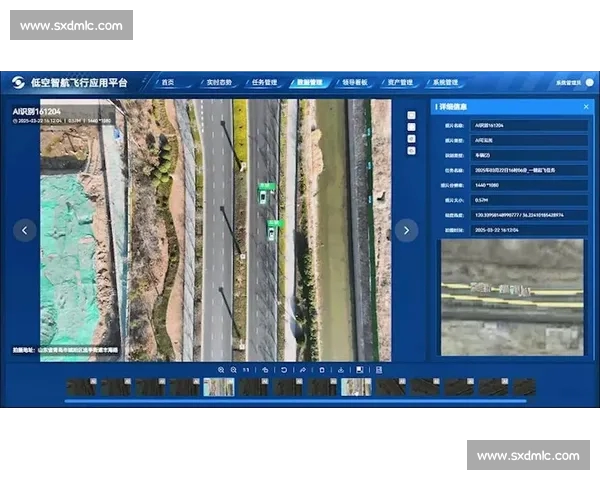Go to next image with right arrow
The image size is (600, 480).
point(405,230)
